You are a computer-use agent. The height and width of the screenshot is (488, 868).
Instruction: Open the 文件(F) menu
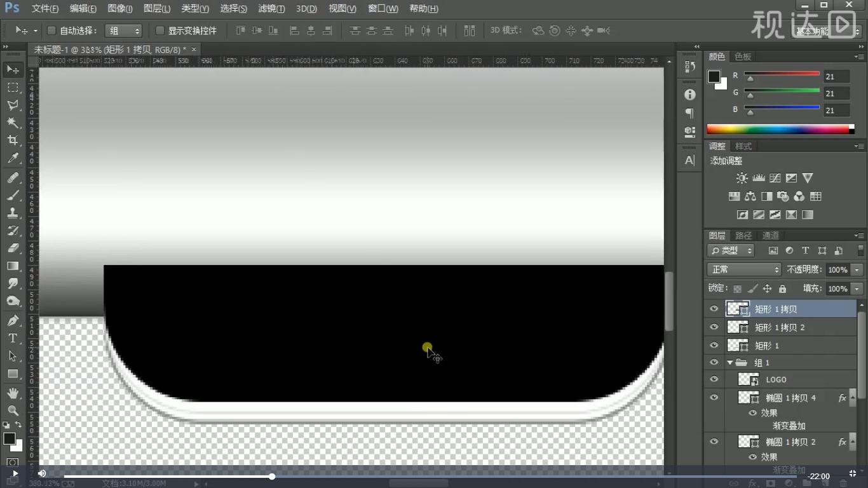point(45,9)
